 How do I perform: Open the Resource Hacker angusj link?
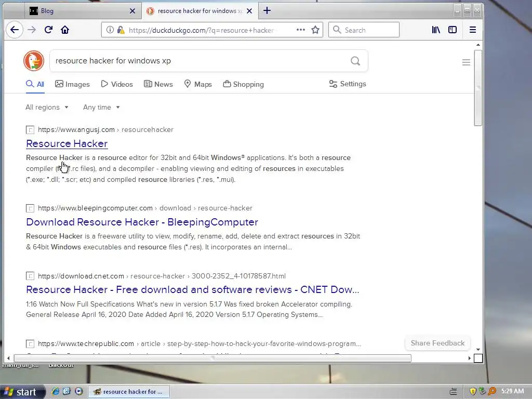coord(67,143)
